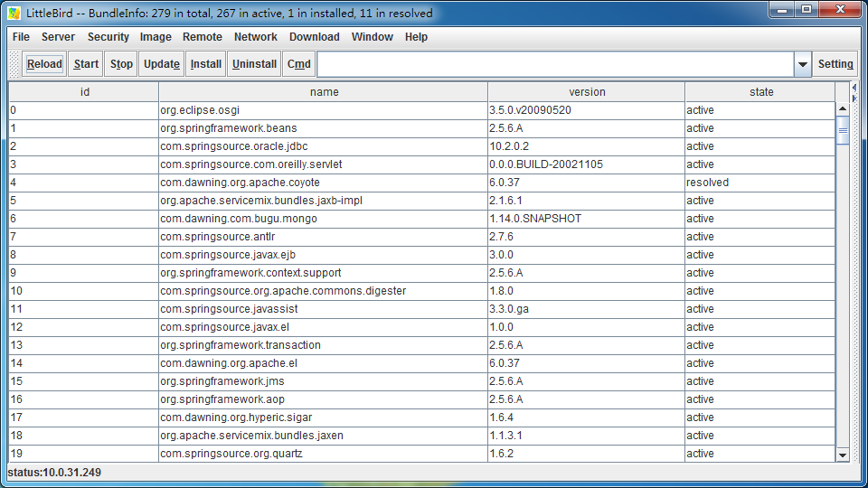Open the File menu
Viewport: 868px width, 488px height.
(21, 37)
